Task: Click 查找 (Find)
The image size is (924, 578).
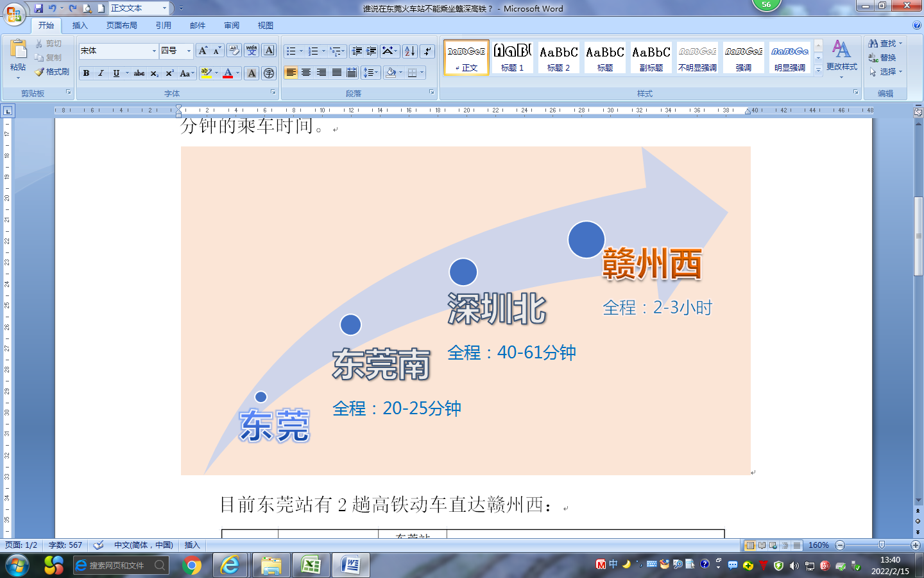Action: (885, 43)
